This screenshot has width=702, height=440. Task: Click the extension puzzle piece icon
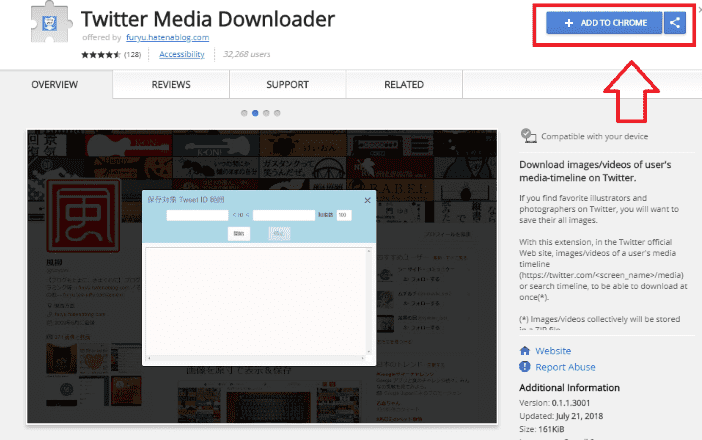pos(50,22)
